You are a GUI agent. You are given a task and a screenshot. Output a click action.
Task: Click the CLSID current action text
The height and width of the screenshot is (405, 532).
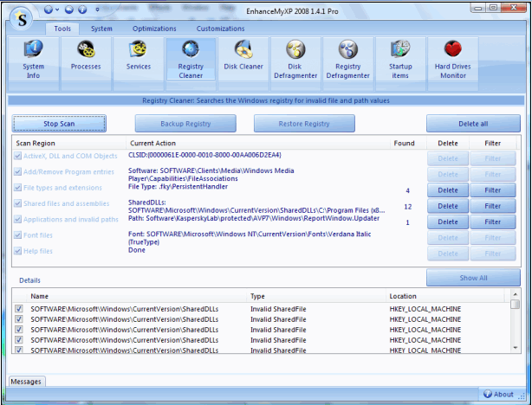click(204, 155)
